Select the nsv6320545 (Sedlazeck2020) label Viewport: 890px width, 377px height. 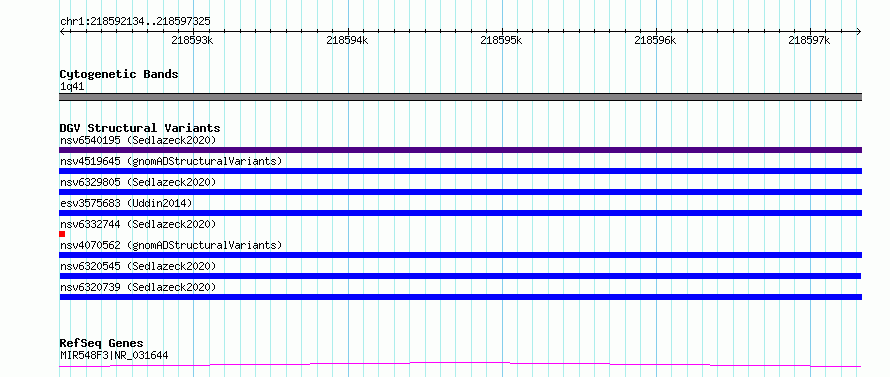[138, 266]
